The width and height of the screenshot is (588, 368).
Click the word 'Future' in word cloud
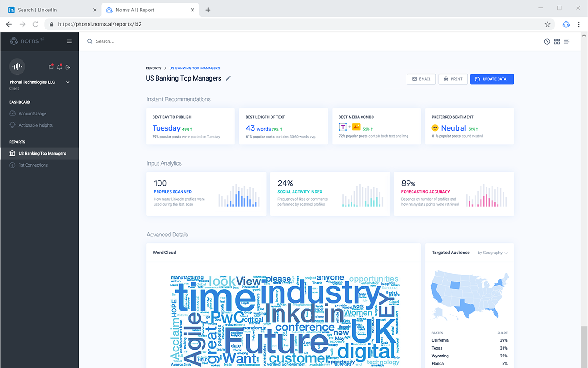[276, 341]
